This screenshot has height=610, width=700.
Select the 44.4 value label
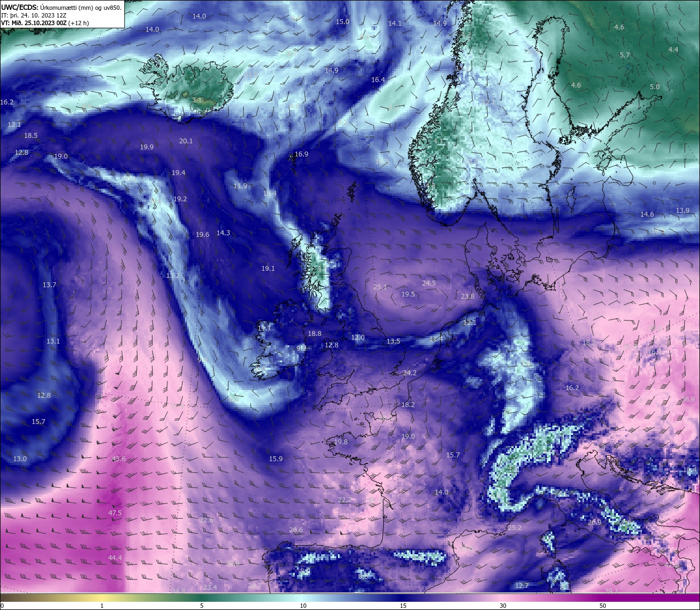click(115, 558)
